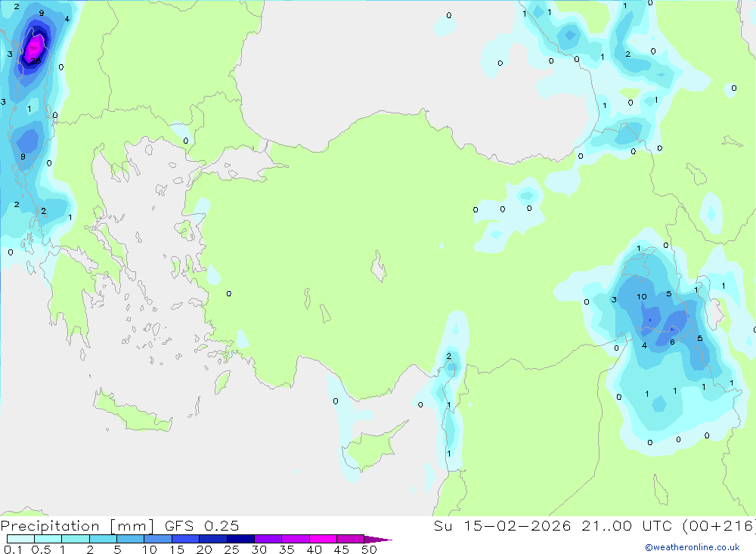Pick the legend swatch between 5 and 10

131,539
